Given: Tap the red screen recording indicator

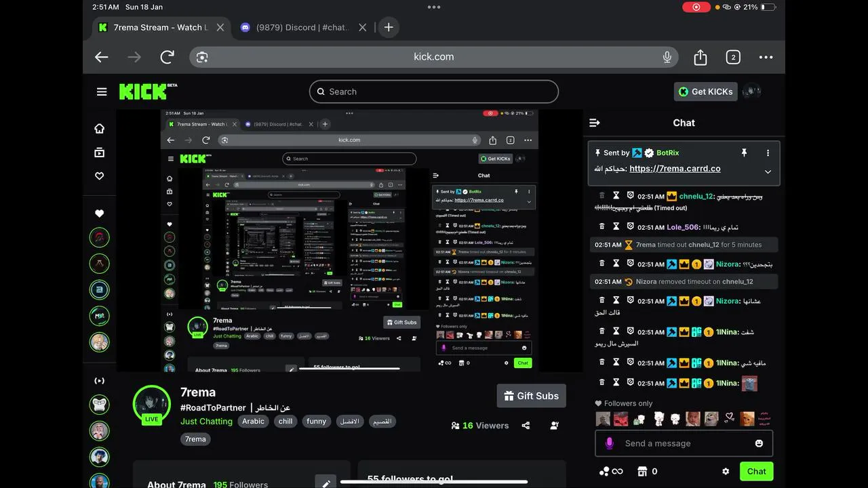Looking at the screenshot, I should coord(696,7).
